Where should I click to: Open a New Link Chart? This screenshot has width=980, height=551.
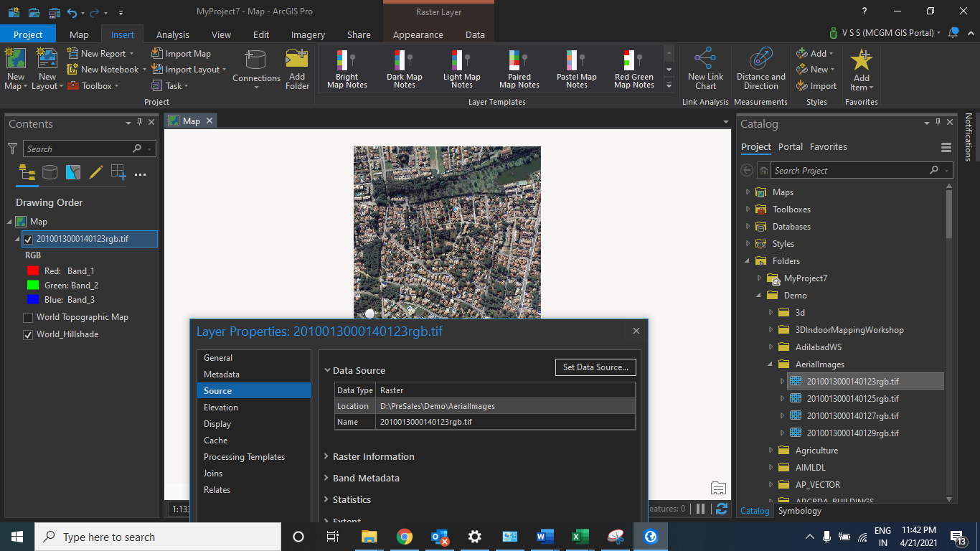(705, 68)
